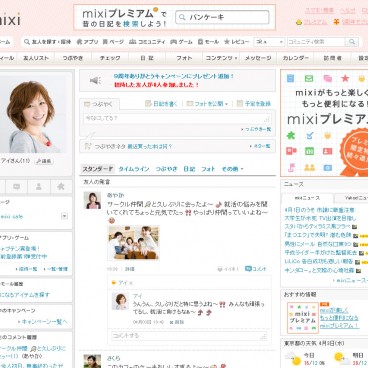Open 日記 in the main menu bar
The height and width of the screenshot is (368, 368).
point(147,58)
